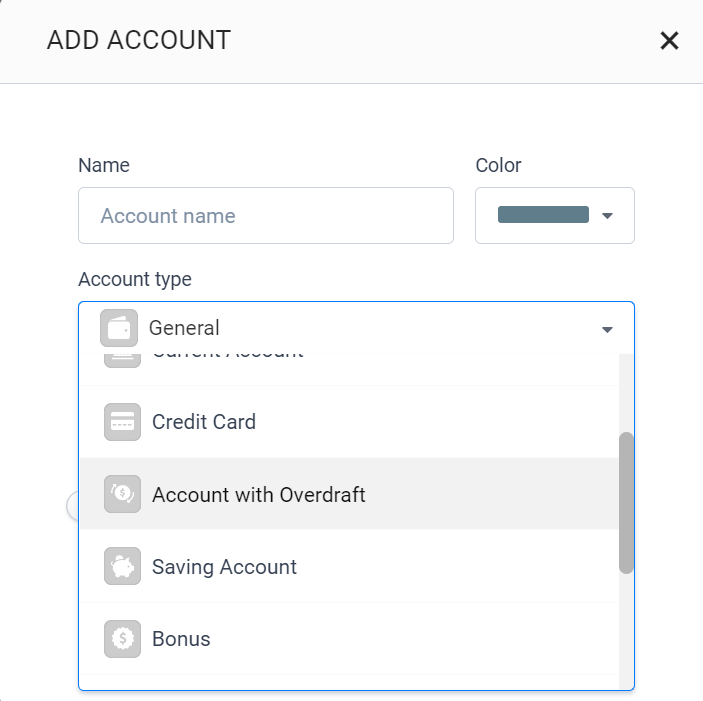
Task: Open the Color dropdown arrow
Action: pyautogui.click(x=607, y=216)
